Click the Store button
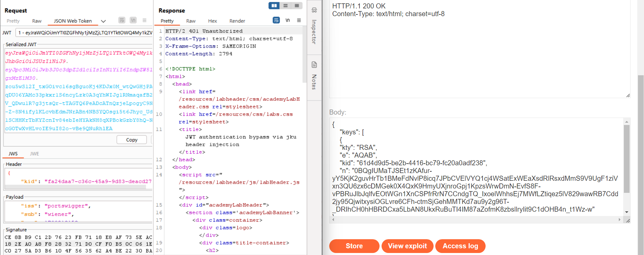 [354, 246]
